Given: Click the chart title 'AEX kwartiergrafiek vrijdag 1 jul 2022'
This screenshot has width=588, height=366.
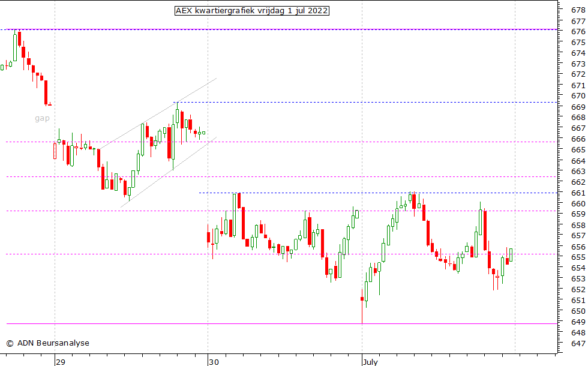Looking at the screenshot, I should (252, 11).
